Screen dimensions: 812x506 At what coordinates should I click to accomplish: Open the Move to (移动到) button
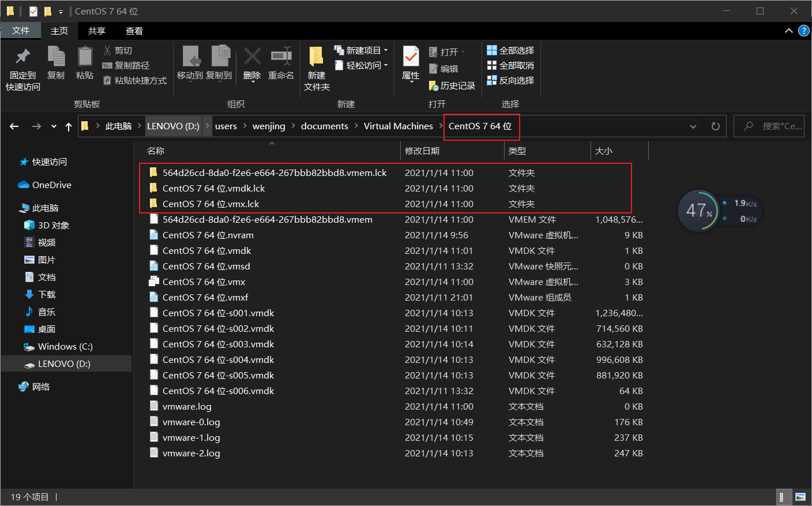(x=190, y=63)
